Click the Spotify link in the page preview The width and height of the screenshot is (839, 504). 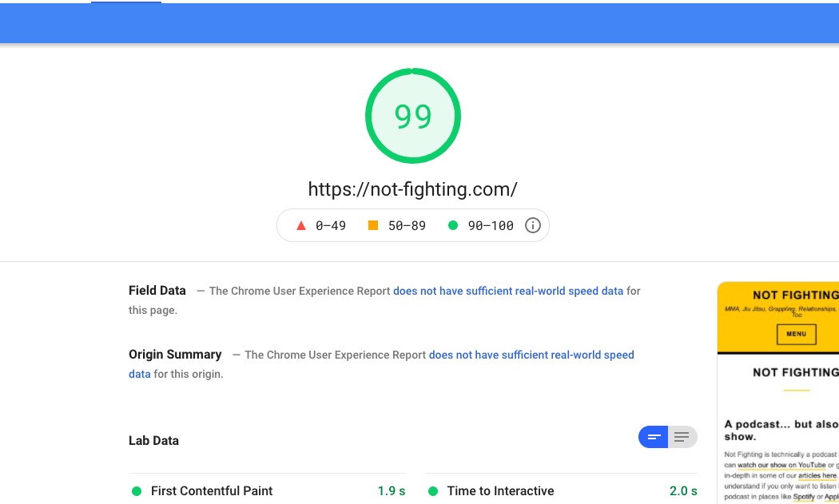click(804, 497)
